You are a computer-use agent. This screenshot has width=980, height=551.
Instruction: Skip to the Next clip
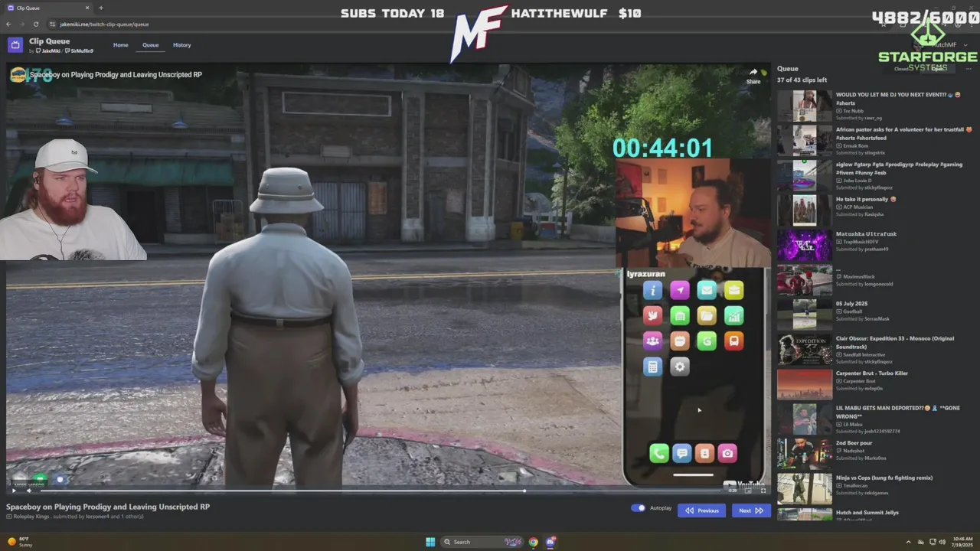[x=750, y=510]
